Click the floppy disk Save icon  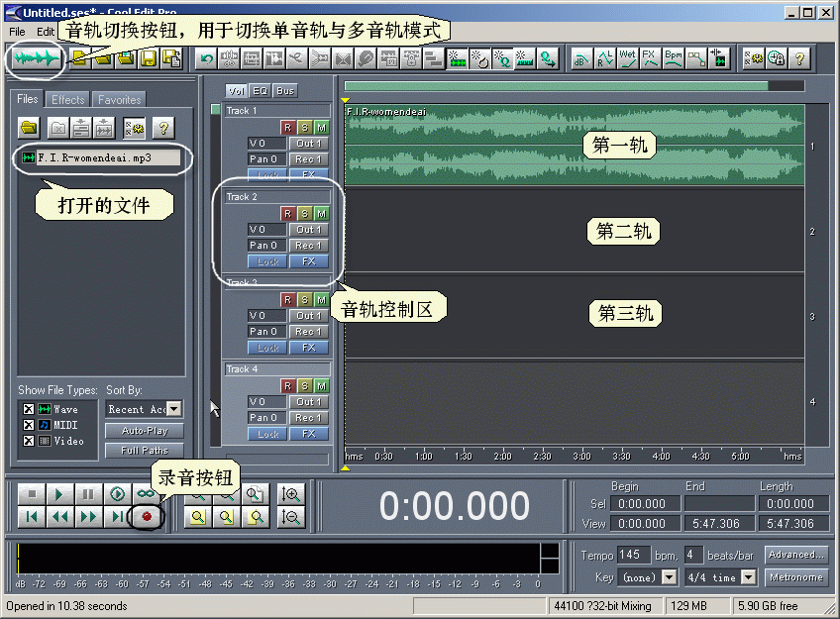pos(149,58)
